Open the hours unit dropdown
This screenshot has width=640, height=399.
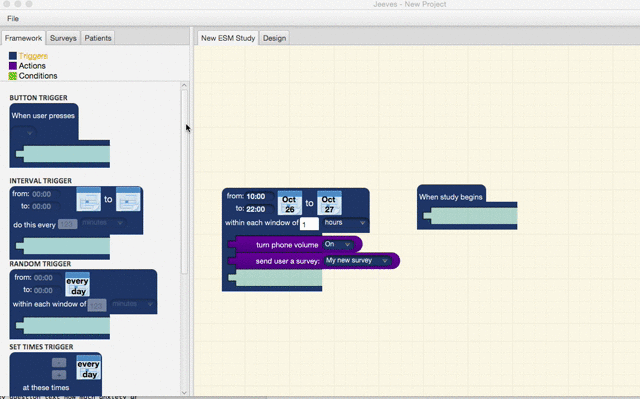(345, 223)
